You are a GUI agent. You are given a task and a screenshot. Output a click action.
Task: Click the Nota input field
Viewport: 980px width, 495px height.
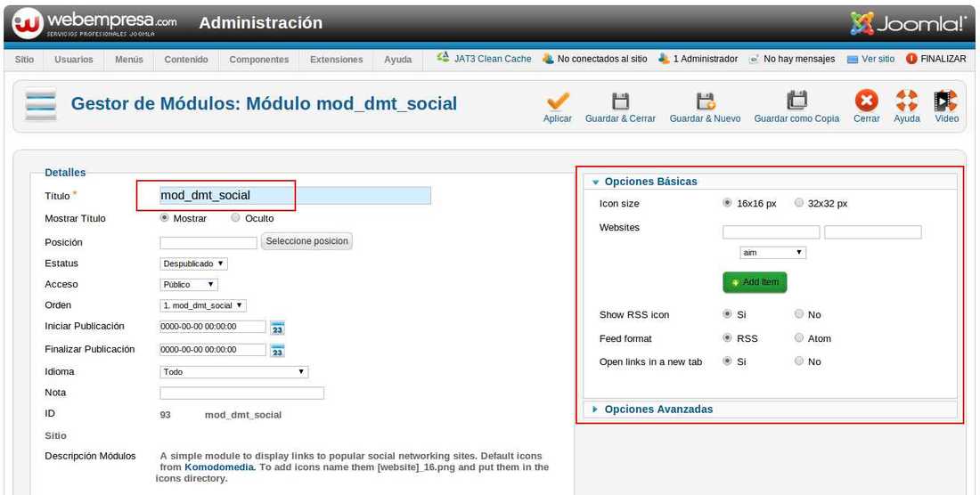(241, 394)
